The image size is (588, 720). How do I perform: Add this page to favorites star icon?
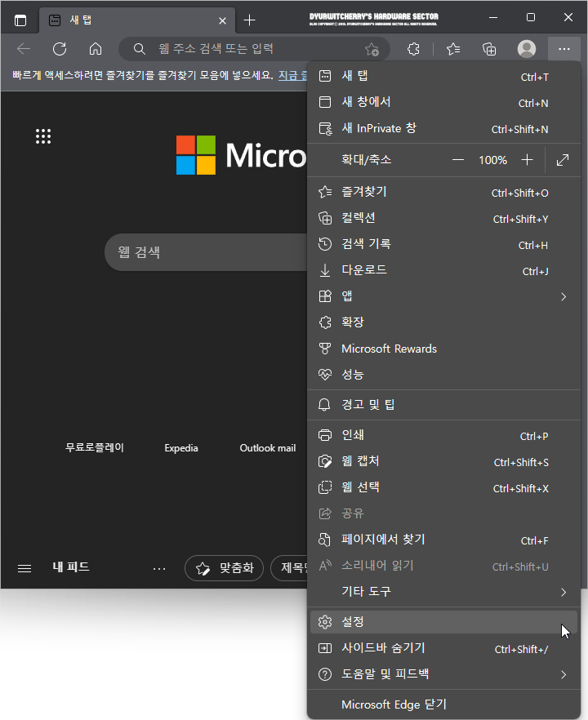372,49
